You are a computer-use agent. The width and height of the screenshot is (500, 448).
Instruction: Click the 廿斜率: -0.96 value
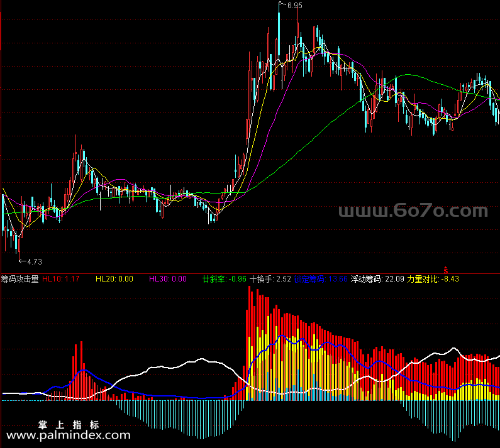[224, 279]
